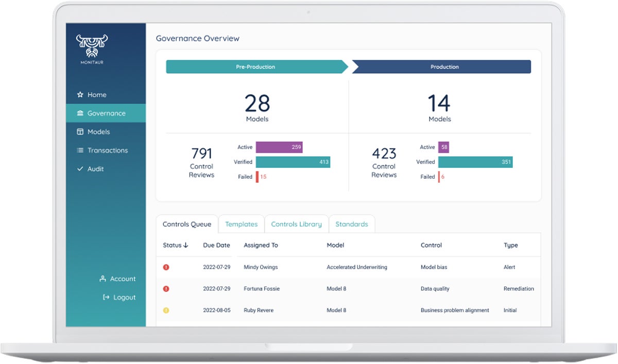Click the Due Date column header
This screenshot has width=618, height=364.
click(216, 245)
